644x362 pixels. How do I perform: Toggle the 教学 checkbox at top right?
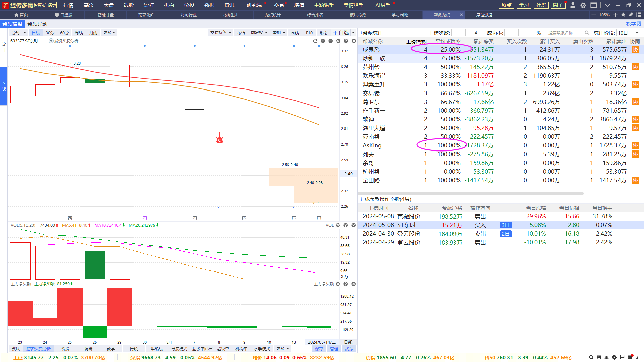coord(639,24)
